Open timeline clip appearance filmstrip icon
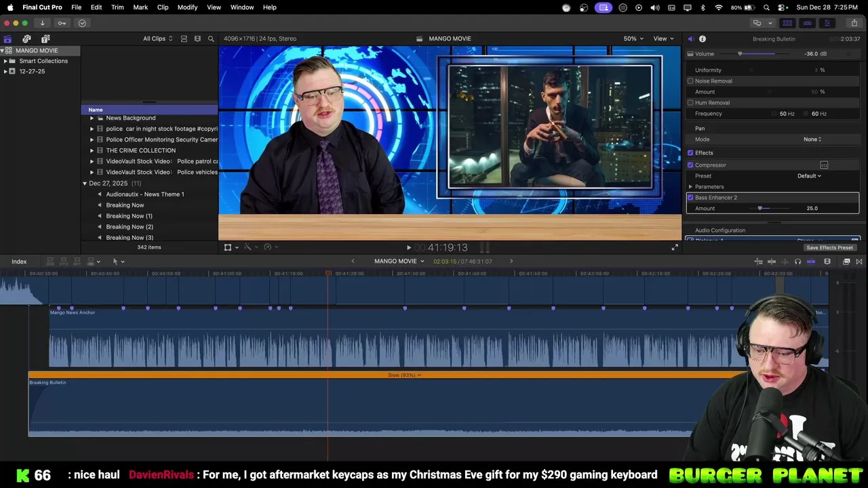The height and width of the screenshot is (488, 868). pos(827,262)
